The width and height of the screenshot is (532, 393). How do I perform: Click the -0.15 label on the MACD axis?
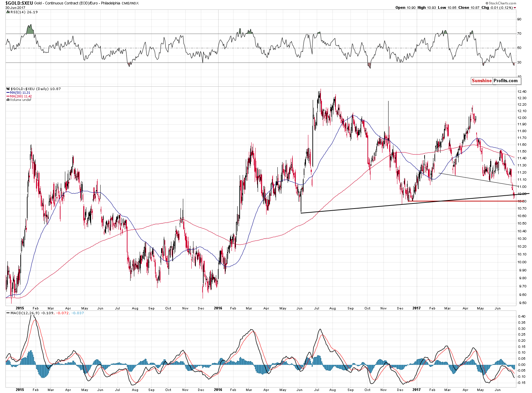click(522, 382)
